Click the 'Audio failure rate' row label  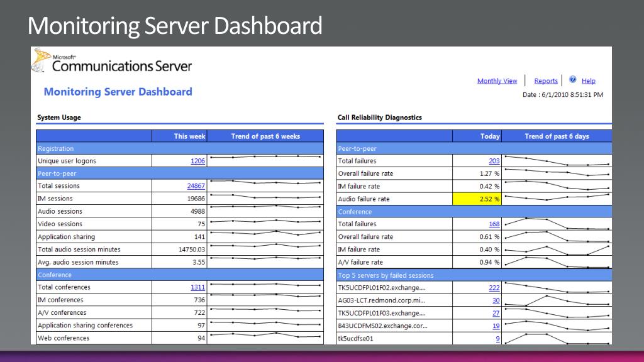coord(364,199)
